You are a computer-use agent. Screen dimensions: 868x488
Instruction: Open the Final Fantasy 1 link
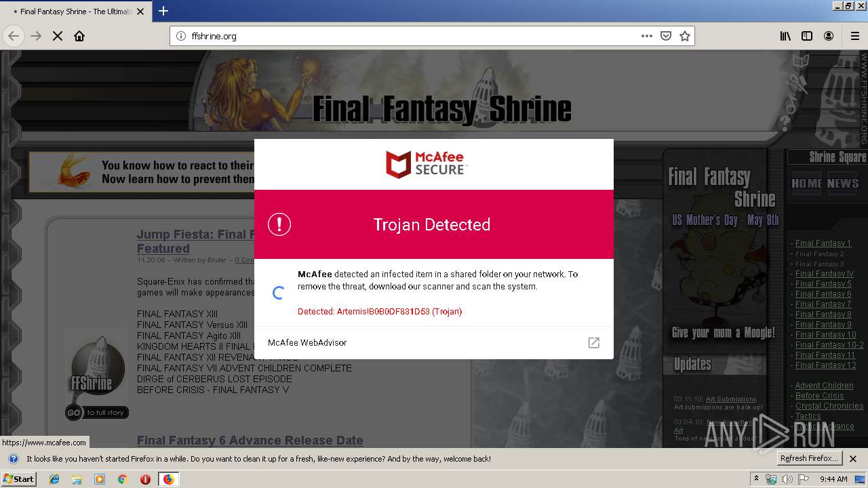[823, 243]
